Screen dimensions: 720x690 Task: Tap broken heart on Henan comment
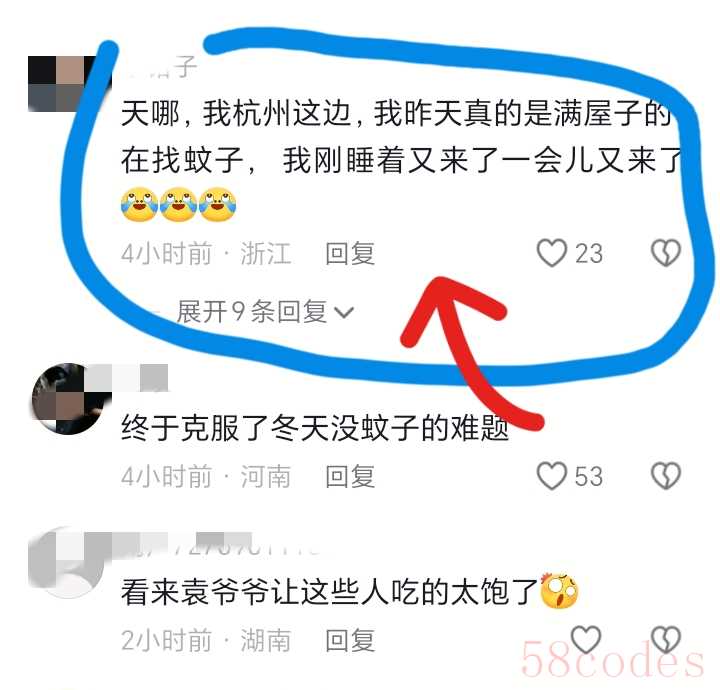pyautogui.click(x=665, y=476)
